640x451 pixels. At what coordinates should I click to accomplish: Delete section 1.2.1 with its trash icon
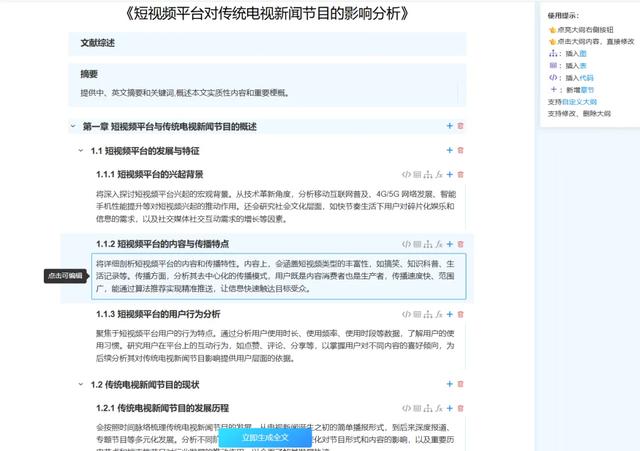click(460, 408)
